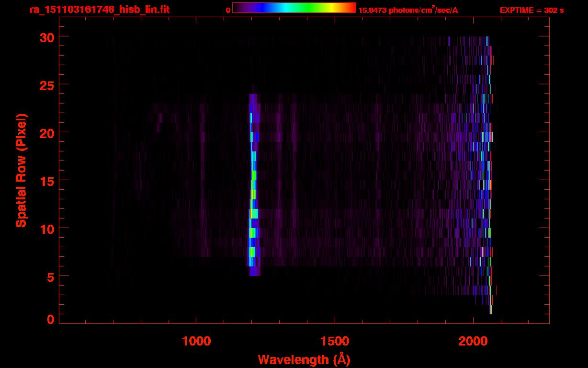Click the x-axis tick label 1000

[196, 341]
